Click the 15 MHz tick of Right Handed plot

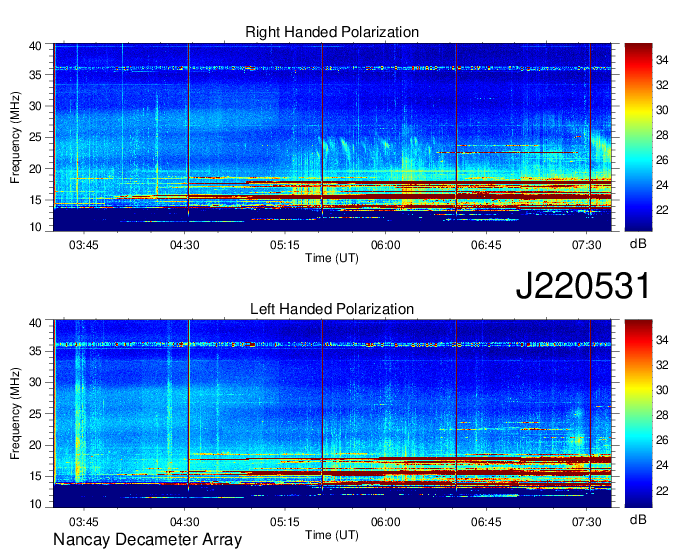pyautogui.click(x=35, y=200)
